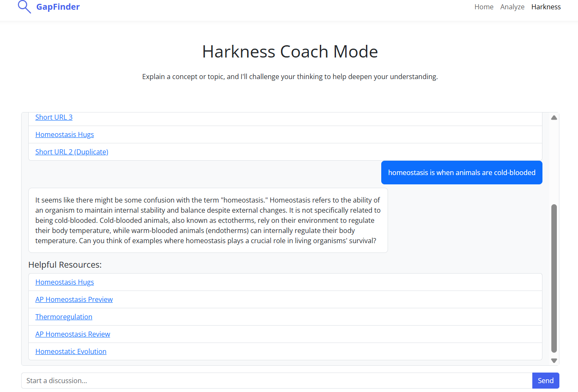Open Homeostasis Hugs link above Short URL 2
Image resolution: width=578 pixels, height=392 pixels.
tap(65, 134)
